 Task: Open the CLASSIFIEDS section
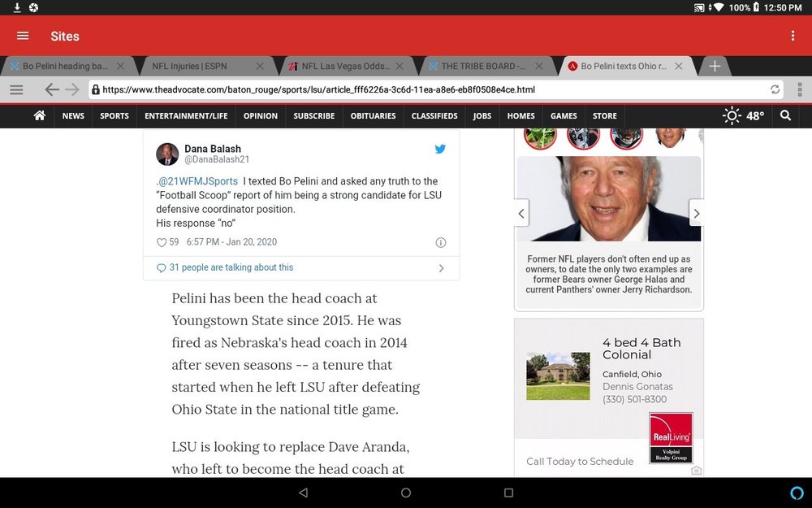click(x=434, y=116)
